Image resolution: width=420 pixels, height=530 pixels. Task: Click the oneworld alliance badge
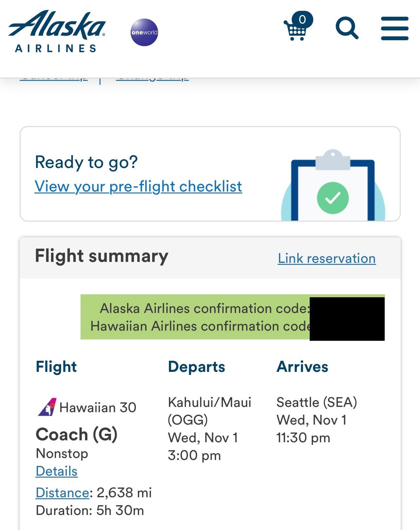click(x=144, y=32)
